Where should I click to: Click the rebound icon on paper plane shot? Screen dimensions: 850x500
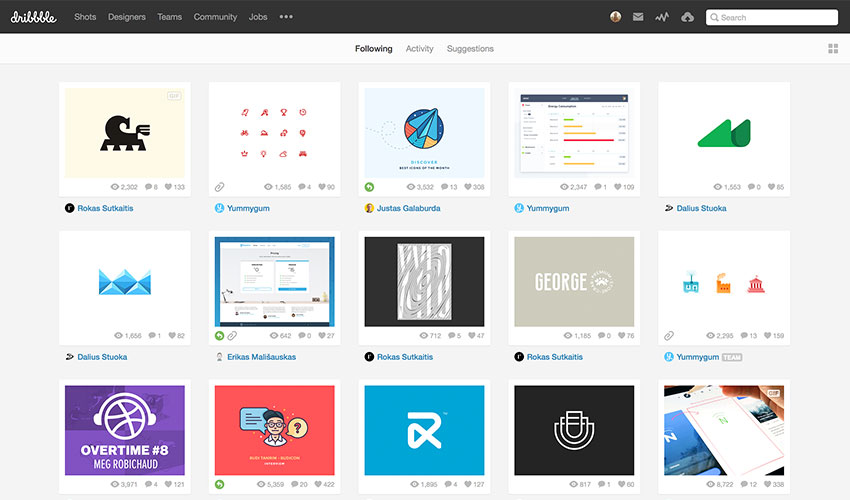pyautogui.click(x=369, y=187)
